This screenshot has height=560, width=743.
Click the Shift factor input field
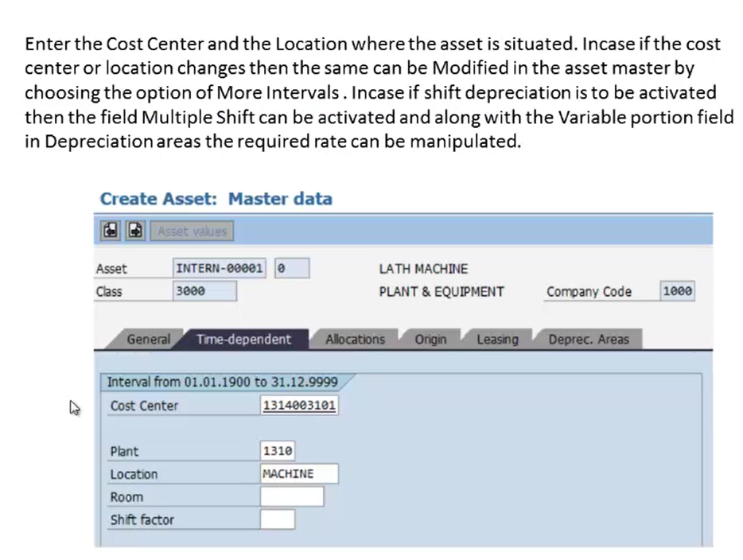pos(277,519)
